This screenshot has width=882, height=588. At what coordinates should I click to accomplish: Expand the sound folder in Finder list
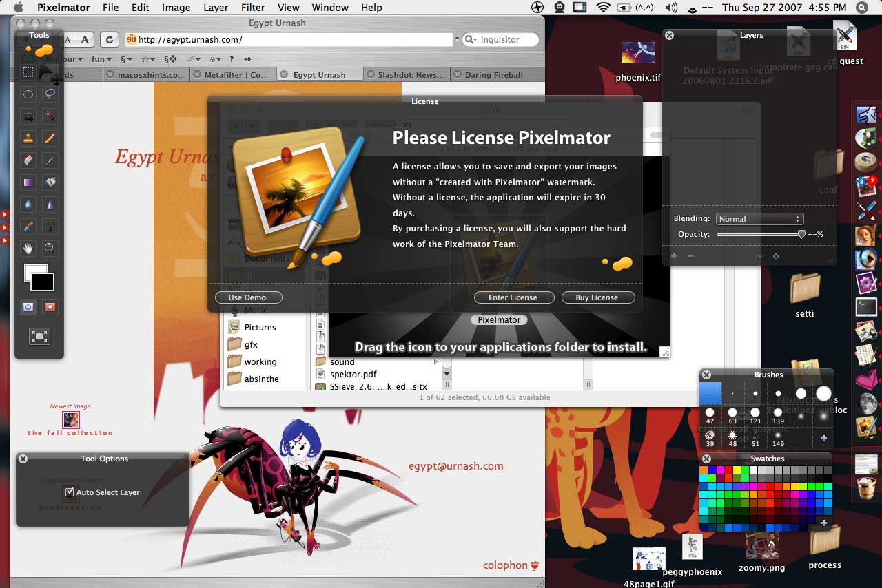435,361
